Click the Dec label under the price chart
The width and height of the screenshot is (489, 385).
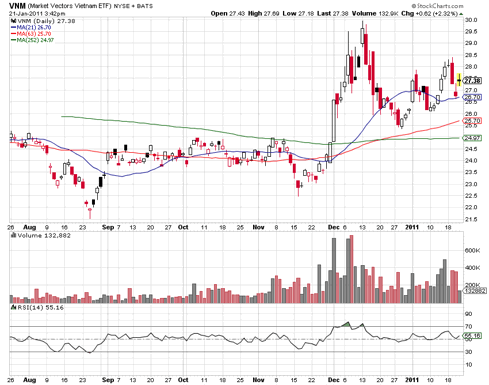click(334, 227)
